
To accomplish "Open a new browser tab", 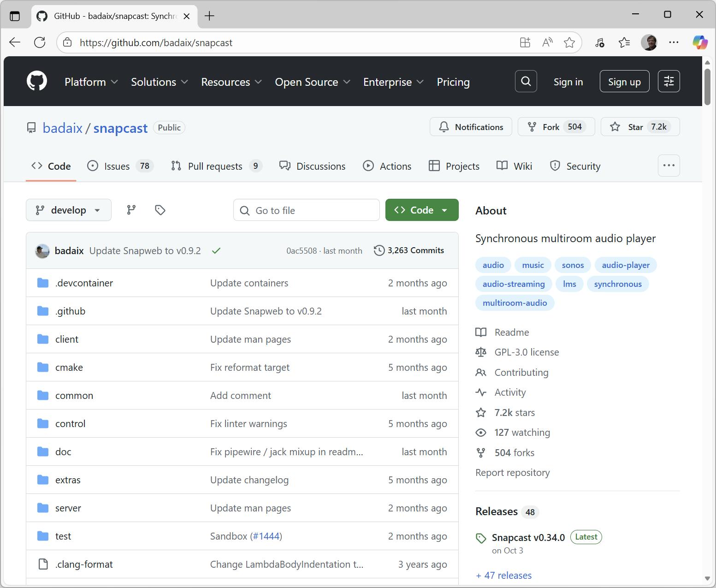I will tap(209, 16).
